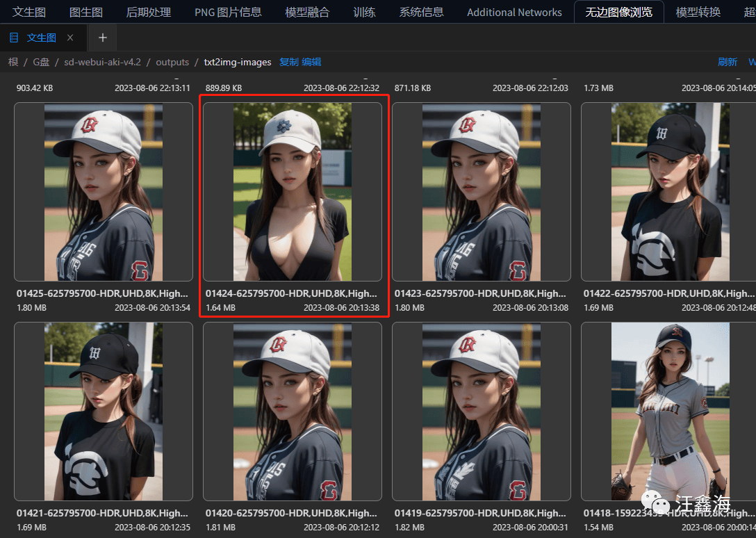The height and width of the screenshot is (538, 756).
Task: Click timestamp 2023-08-06 22:13:11
Action: 152,88
